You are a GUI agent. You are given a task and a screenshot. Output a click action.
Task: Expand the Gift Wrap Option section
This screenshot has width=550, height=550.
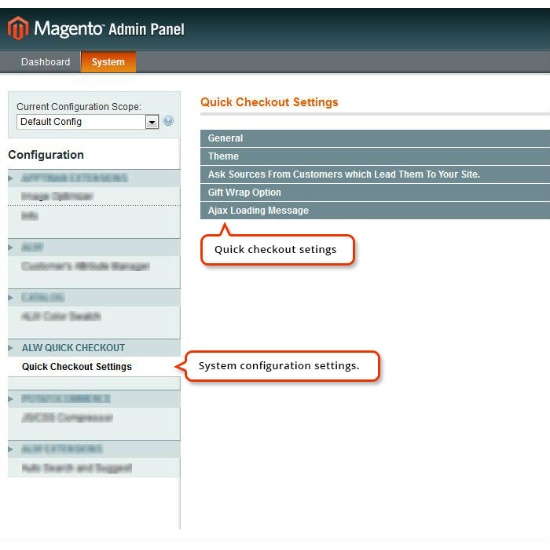[x=375, y=192]
